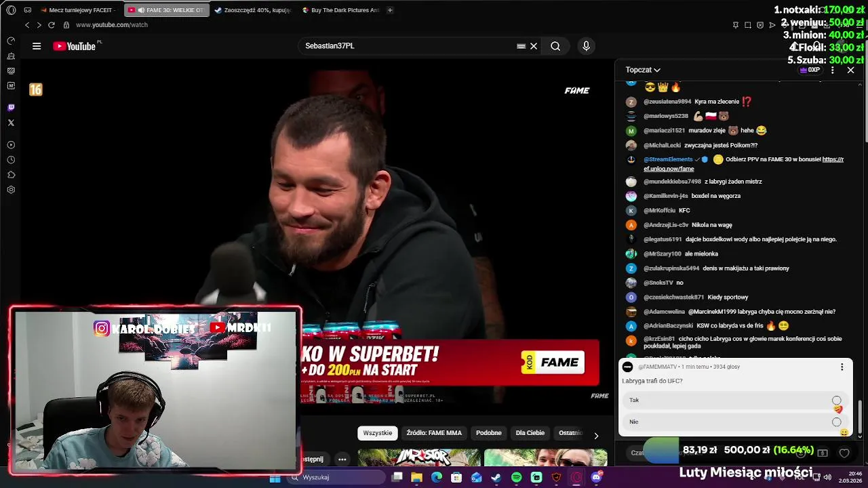This screenshot has width=868, height=488.
Task: Reload the YouTube page
Action: [x=51, y=25]
